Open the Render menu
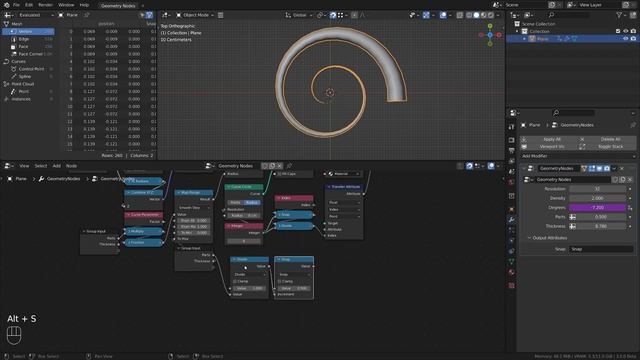The width and height of the screenshot is (640, 360). 45,5
